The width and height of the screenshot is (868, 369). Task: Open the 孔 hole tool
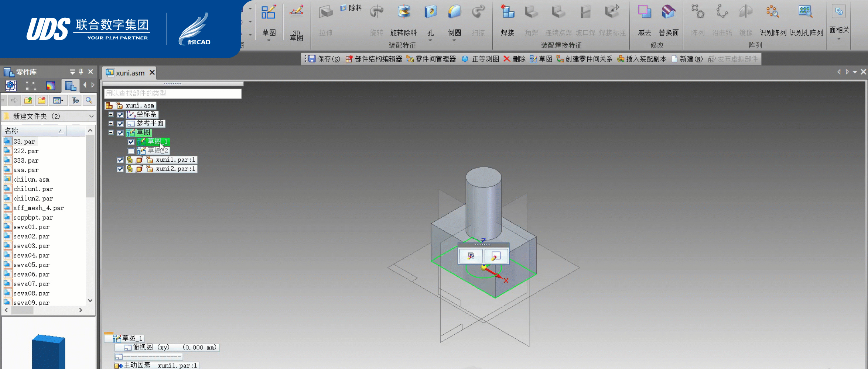click(430, 20)
